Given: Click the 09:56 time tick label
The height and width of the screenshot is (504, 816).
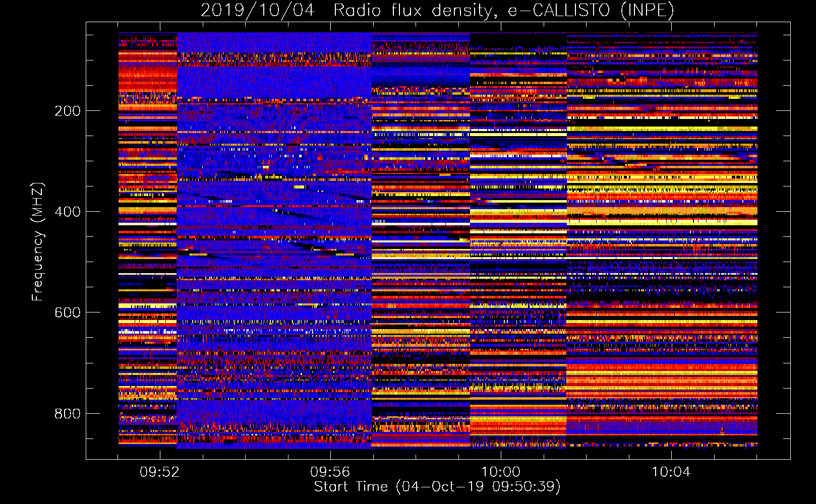Looking at the screenshot, I should pyautogui.click(x=330, y=472).
